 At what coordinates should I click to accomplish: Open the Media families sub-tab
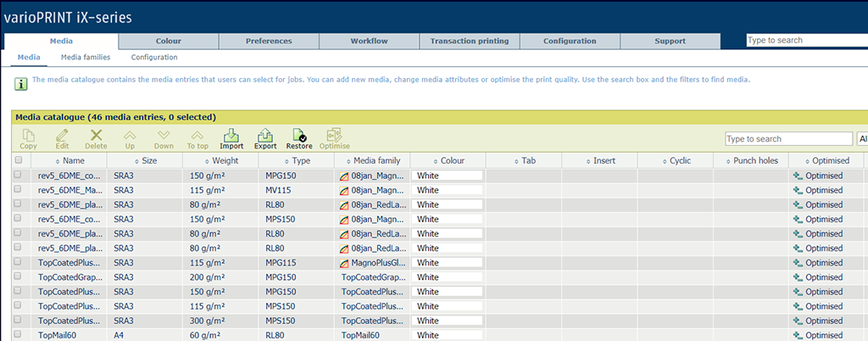point(86,57)
